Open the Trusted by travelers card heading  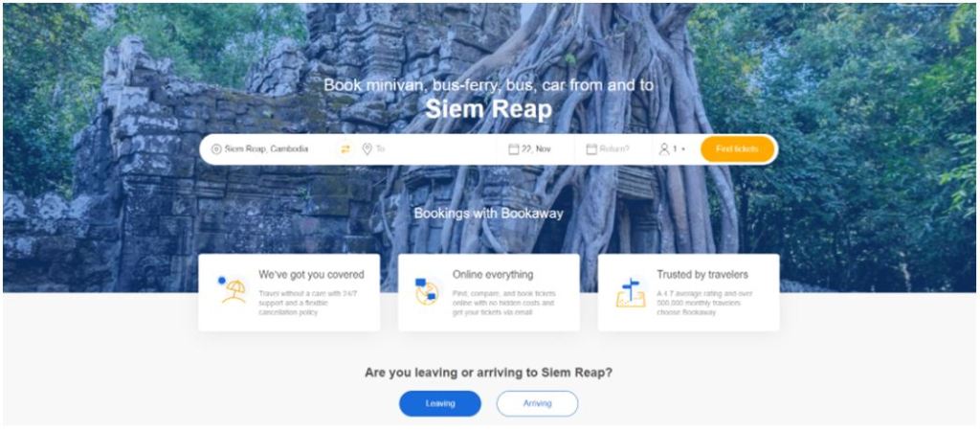pyautogui.click(x=702, y=275)
